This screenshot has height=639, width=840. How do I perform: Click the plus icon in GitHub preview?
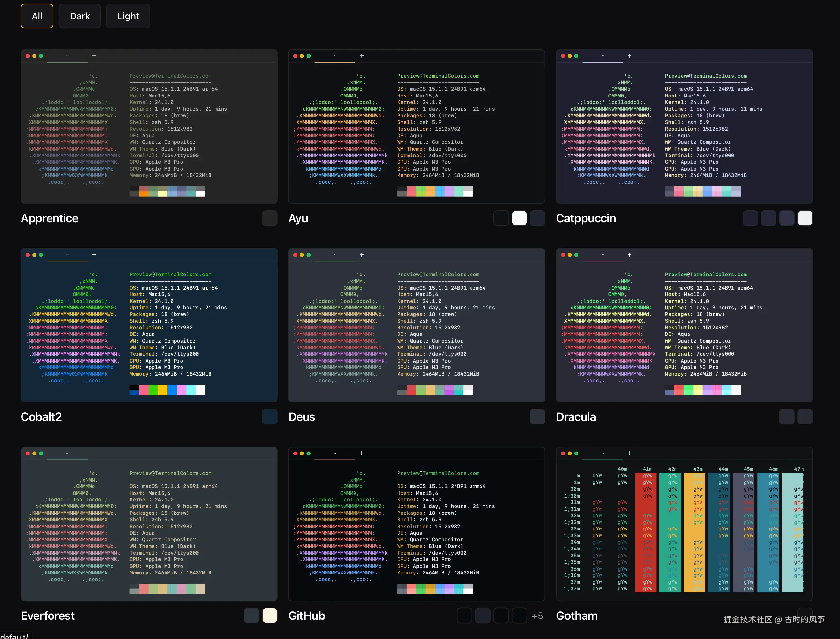coord(361,453)
